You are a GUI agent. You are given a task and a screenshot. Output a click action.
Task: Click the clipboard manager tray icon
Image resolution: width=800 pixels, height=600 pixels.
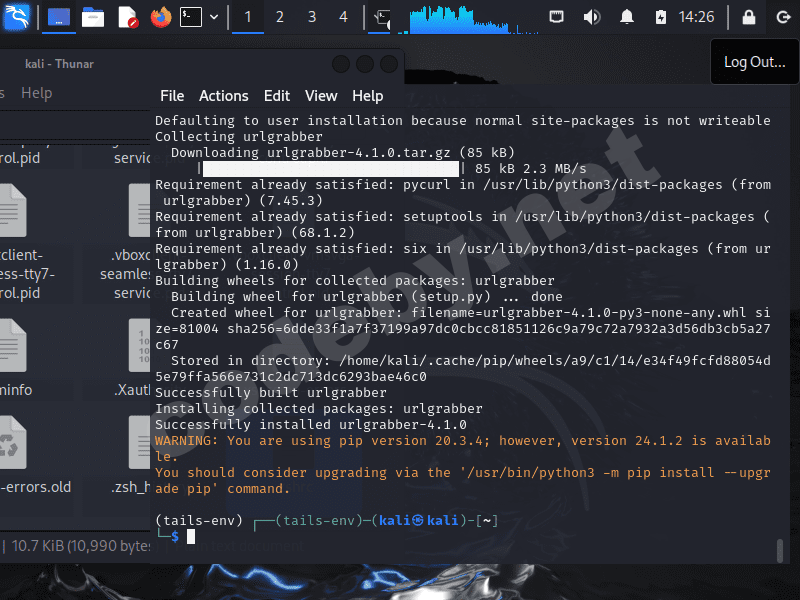(x=556, y=16)
